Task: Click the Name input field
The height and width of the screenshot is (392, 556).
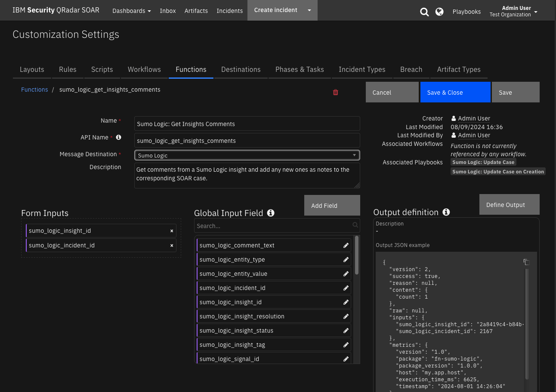Action: point(247,123)
